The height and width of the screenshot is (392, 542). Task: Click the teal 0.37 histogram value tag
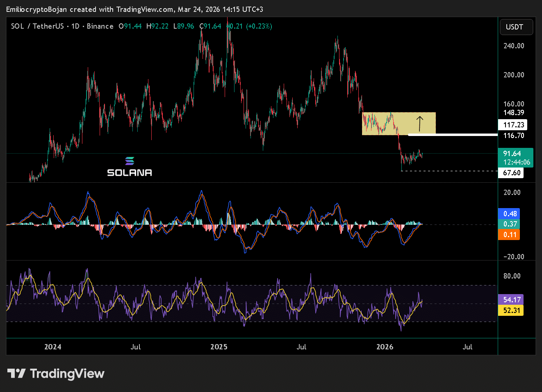click(509, 224)
